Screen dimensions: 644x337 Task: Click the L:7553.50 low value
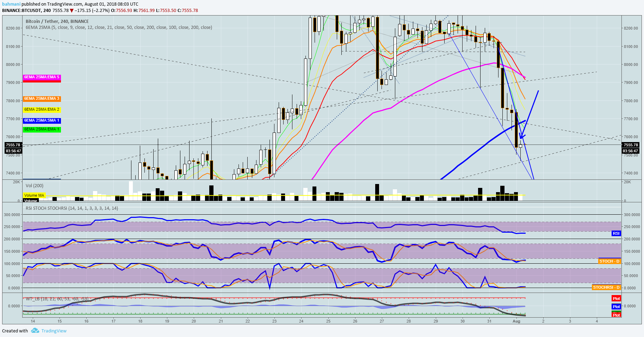166,11
